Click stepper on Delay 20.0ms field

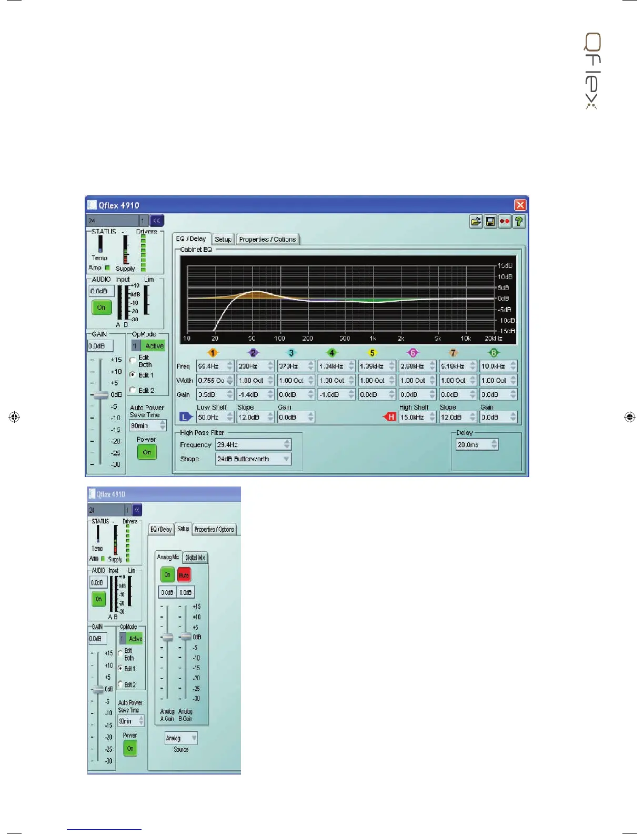coord(494,444)
